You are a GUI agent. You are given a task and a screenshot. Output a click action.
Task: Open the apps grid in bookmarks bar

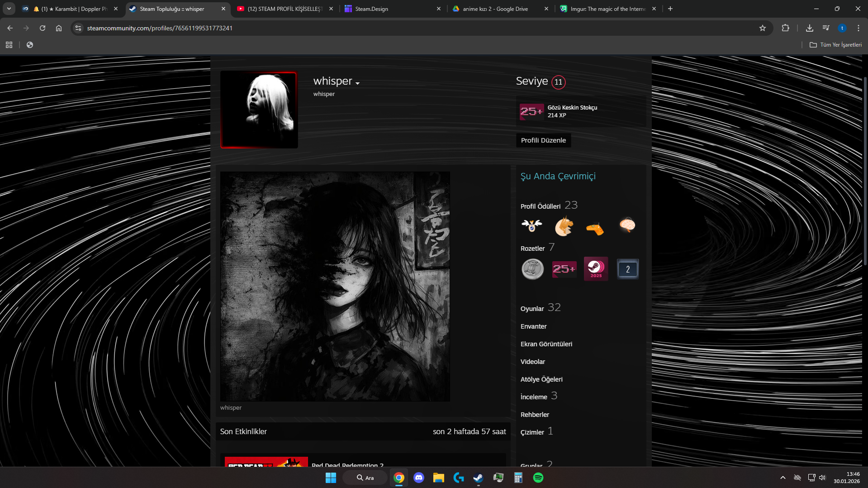[x=9, y=45]
